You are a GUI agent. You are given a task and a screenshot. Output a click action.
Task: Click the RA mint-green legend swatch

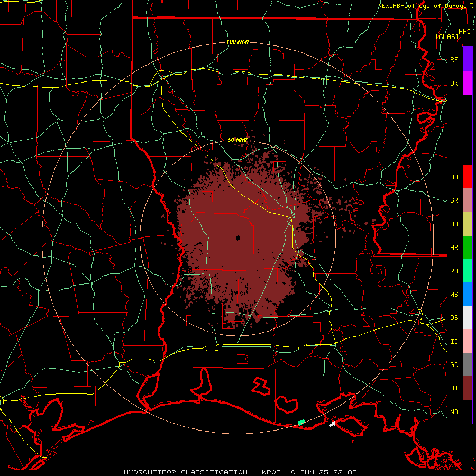coord(467,271)
